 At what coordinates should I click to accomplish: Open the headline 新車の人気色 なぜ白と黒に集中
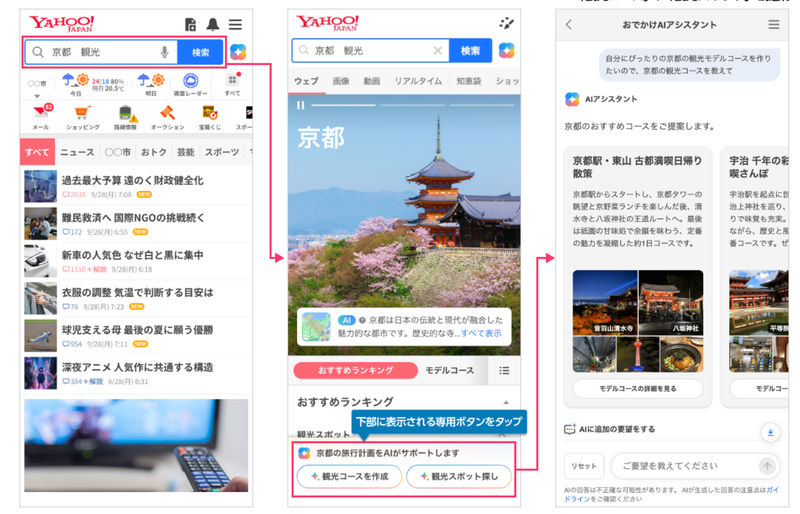pos(133,255)
